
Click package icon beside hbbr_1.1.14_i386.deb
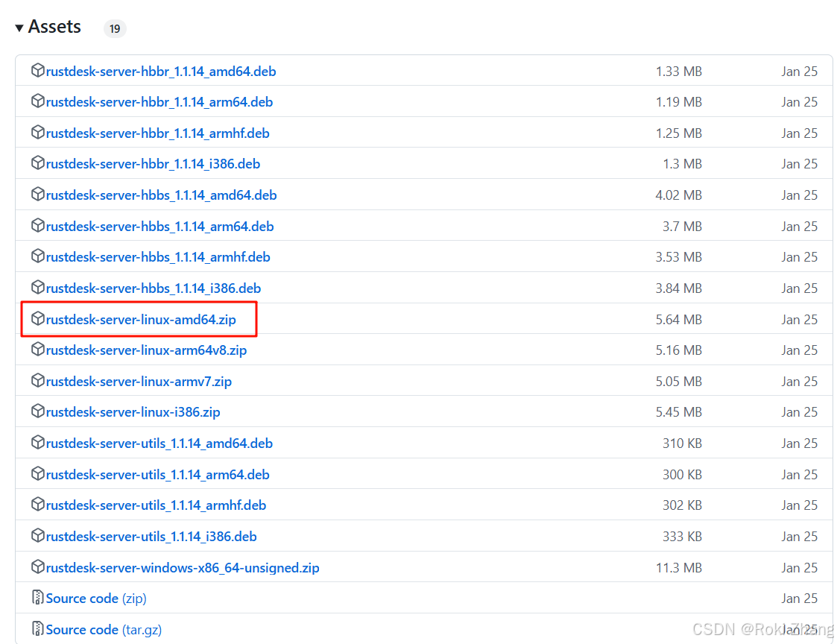[x=38, y=163]
